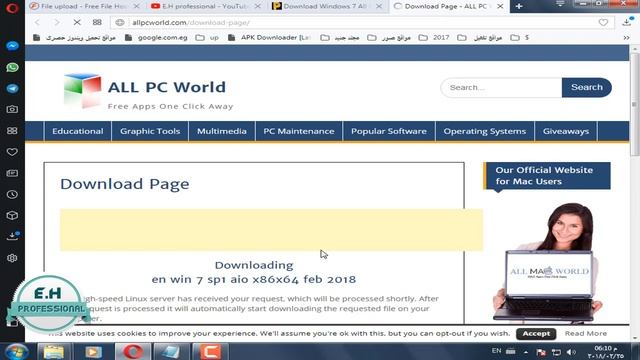Open the Giveaways menu category

point(566,131)
